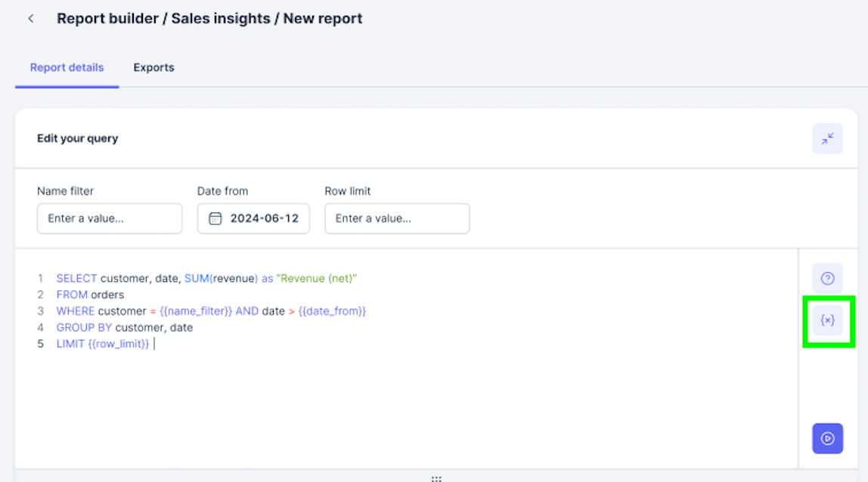The width and height of the screenshot is (868, 482).
Task: Switch to the Exports tab
Action: coord(153,67)
